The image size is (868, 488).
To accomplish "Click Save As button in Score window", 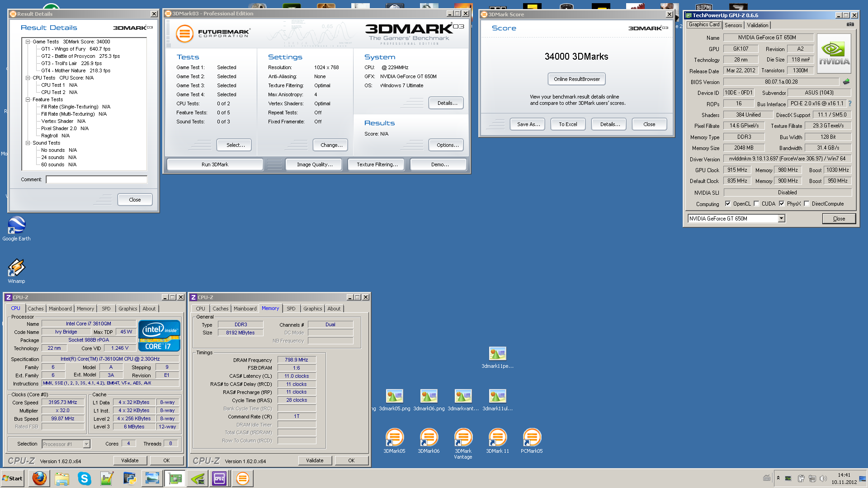I will [x=528, y=124].
